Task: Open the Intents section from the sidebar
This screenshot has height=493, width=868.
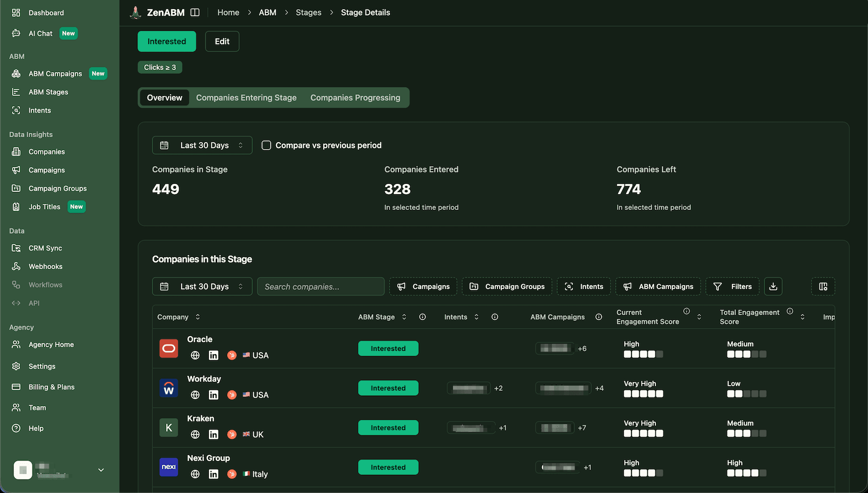Action: point(39,110)
